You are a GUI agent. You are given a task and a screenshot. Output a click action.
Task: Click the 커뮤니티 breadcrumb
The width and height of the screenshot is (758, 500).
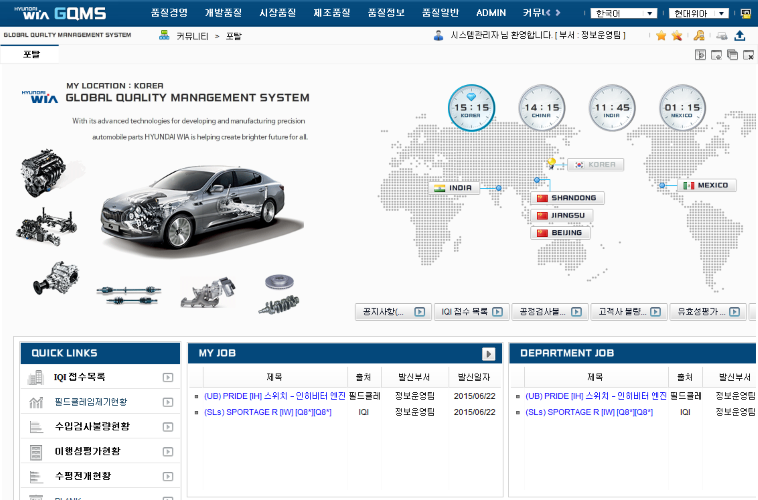pyautogui.click(x=192, y=36)
